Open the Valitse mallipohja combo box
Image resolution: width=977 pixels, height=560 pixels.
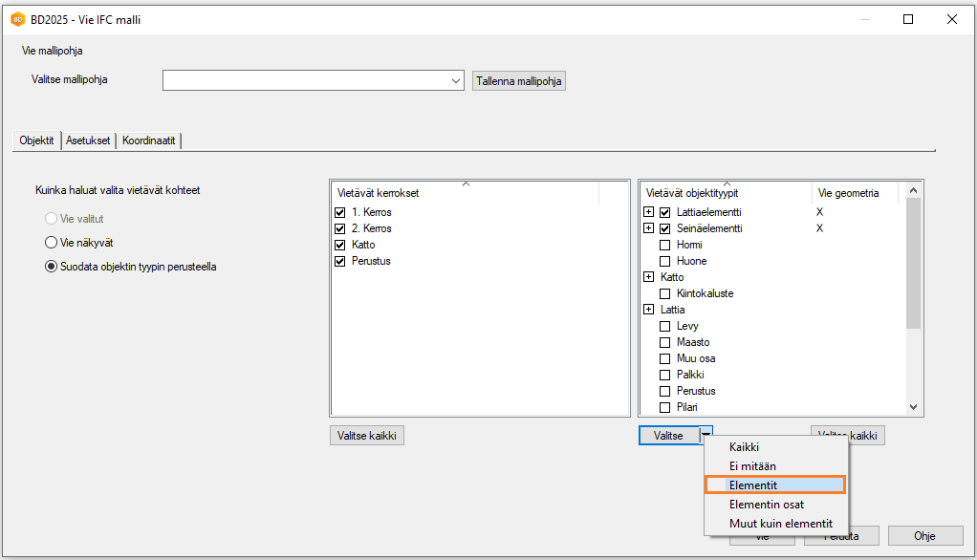click(456, 81)
